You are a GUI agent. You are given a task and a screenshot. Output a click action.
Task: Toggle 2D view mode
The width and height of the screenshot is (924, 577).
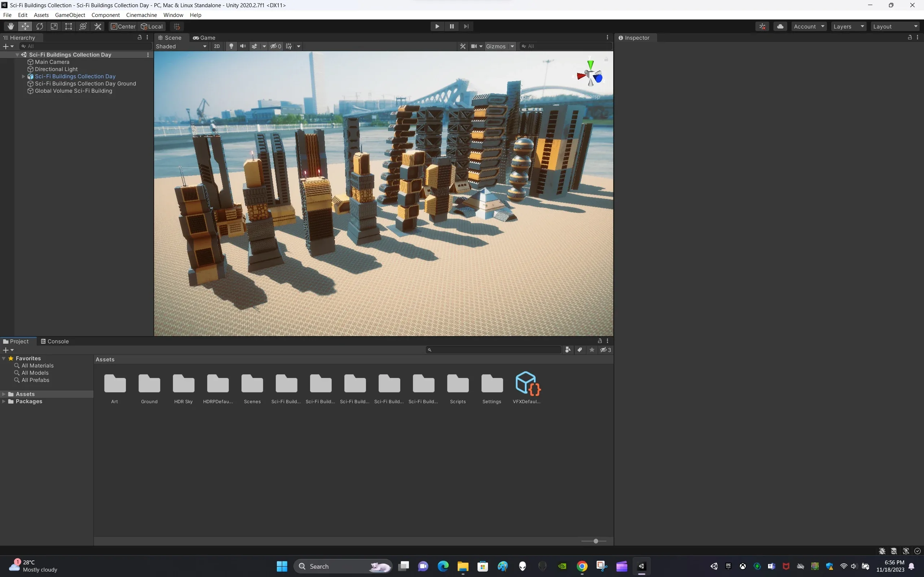(217, 46)
